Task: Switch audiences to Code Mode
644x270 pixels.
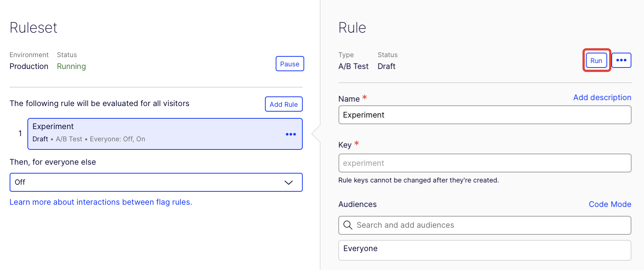Action: (x=610, y=204)
